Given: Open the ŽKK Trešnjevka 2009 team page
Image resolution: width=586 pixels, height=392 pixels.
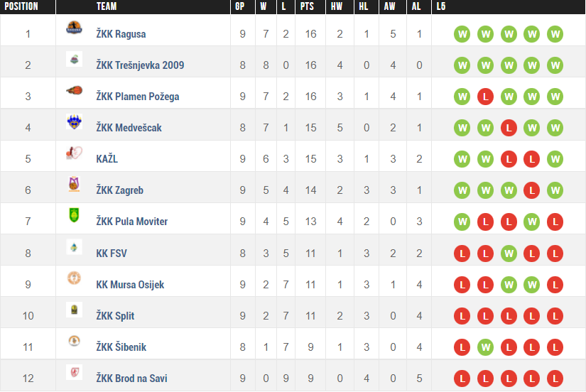Looking at the screenshot, I should pyautogui.click(x=140, y=65).
